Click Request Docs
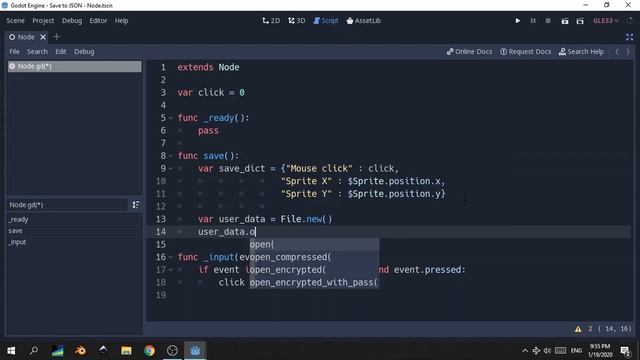 [x=526, y=51]
